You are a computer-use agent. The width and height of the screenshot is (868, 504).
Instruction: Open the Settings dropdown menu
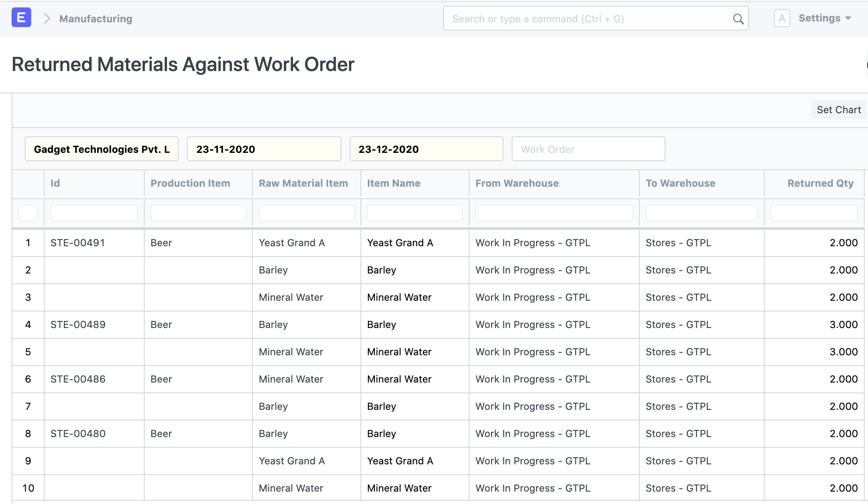(x=824, y=18)
